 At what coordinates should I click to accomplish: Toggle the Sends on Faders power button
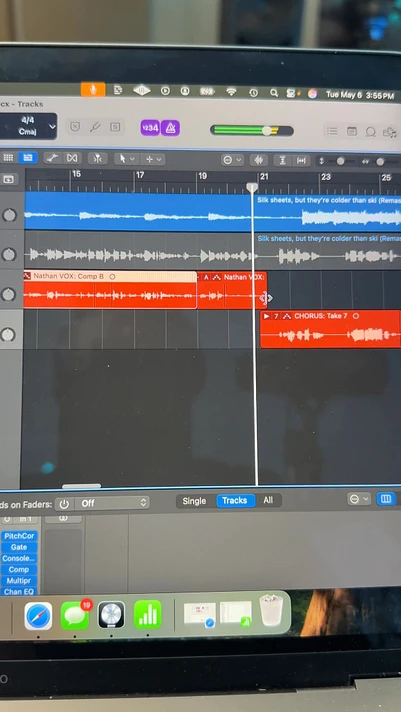(x=64, y=504)
